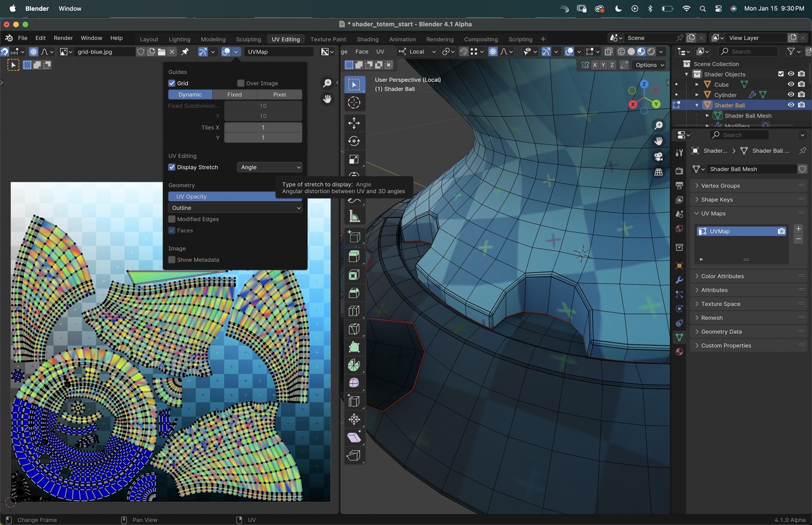
Task: Enable the Over Image checkbox
Action: point(240,83)
